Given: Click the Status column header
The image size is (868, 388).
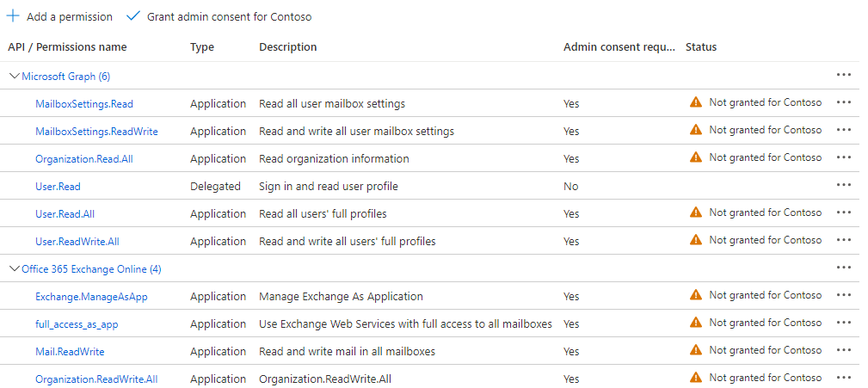Looking at the screenshot, I should [x=701, y=46].
